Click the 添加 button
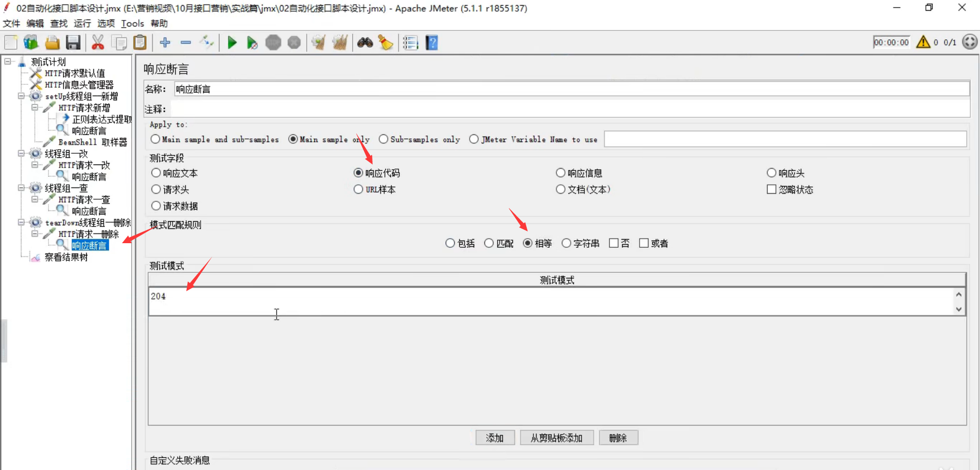 [495, 438]
